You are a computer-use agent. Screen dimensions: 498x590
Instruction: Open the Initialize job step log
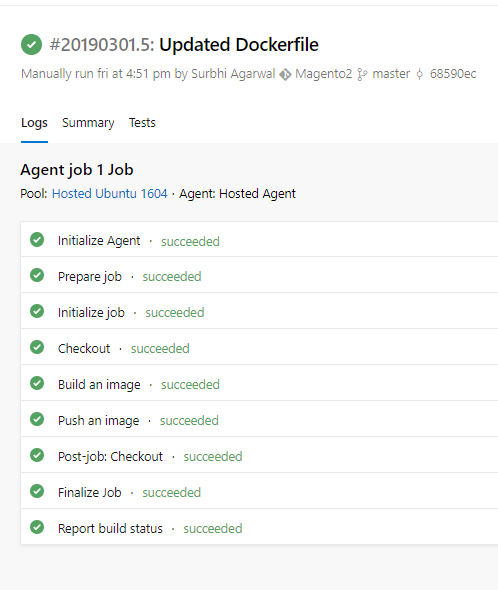pyautogui.click(x=259, y=312)
